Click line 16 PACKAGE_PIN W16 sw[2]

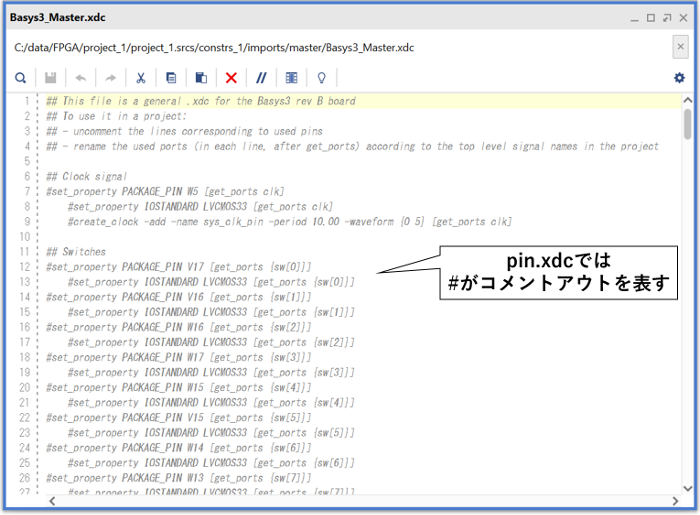[179, 327]
